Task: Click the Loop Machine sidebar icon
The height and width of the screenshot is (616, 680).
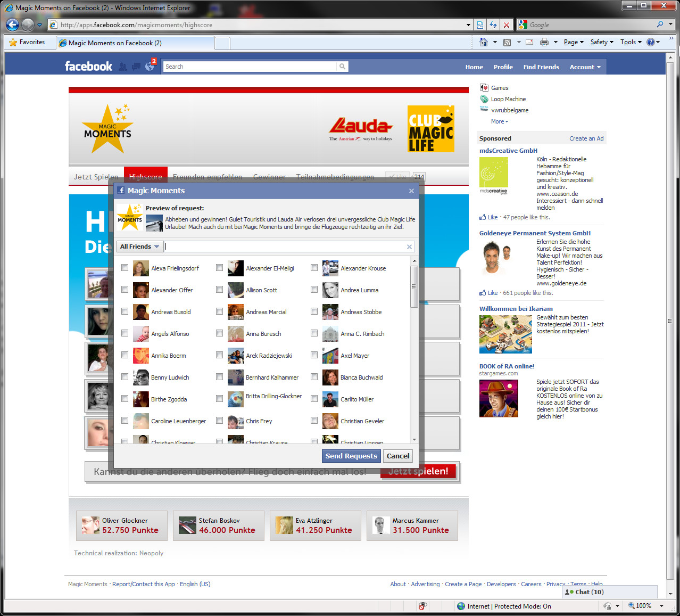Action: 484,99
